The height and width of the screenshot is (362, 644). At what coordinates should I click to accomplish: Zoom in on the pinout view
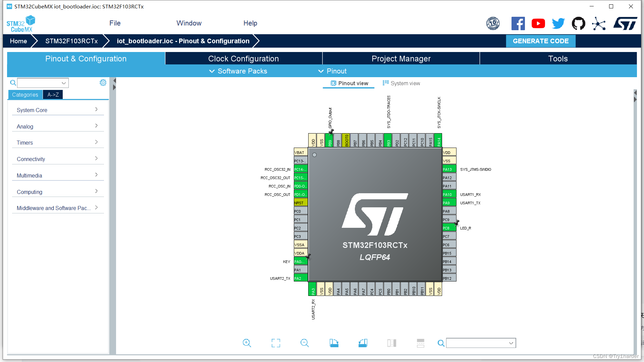point(247,343)
